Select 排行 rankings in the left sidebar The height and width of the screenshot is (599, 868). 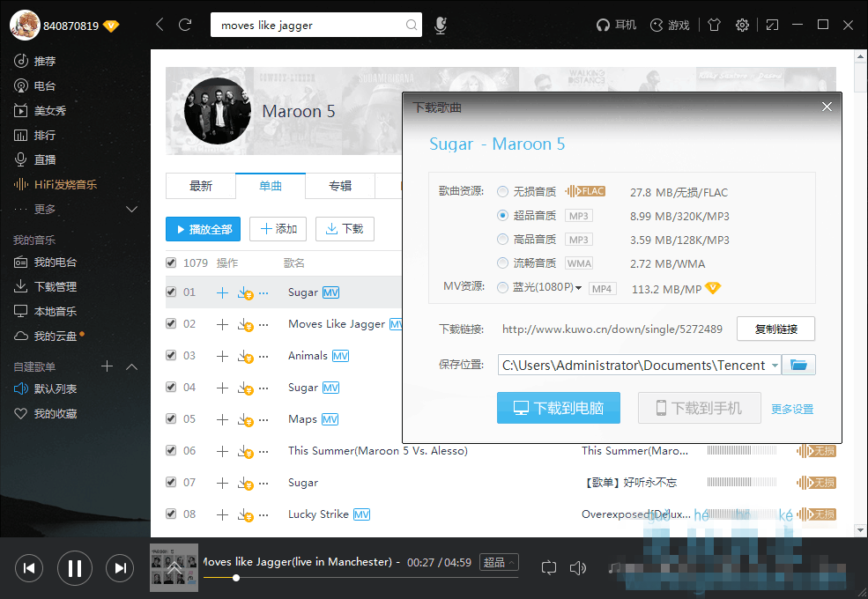tap(48, 134)
